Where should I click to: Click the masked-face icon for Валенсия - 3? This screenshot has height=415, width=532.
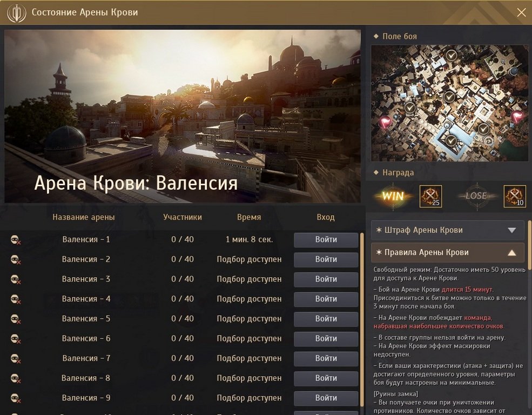point(16,279)
